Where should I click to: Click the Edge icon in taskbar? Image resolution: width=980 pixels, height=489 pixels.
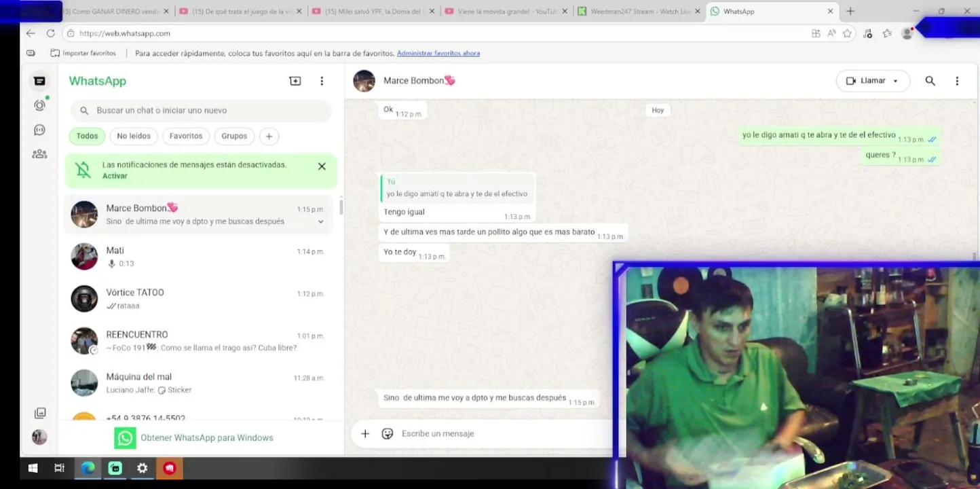[x=88, y=468]
